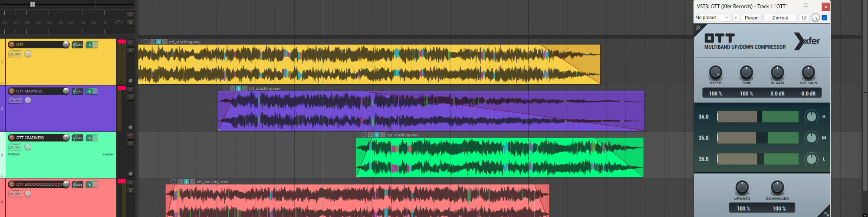Solo the master track

(x=130, y=22)
